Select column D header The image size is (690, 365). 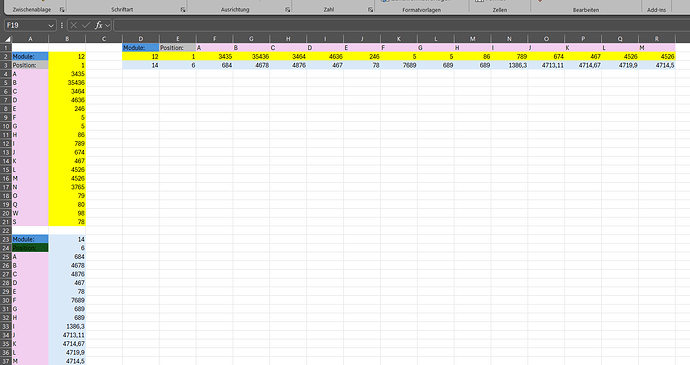click(141, 39)
